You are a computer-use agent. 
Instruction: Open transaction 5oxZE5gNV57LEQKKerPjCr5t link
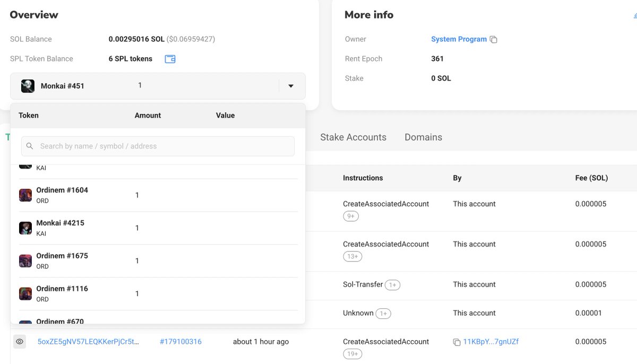[88, 342]
